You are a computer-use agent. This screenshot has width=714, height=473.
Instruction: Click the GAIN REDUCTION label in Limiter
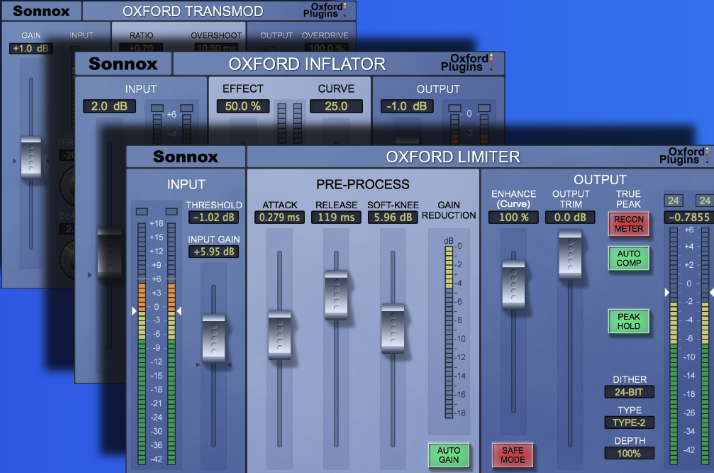(x=449, y=210)
